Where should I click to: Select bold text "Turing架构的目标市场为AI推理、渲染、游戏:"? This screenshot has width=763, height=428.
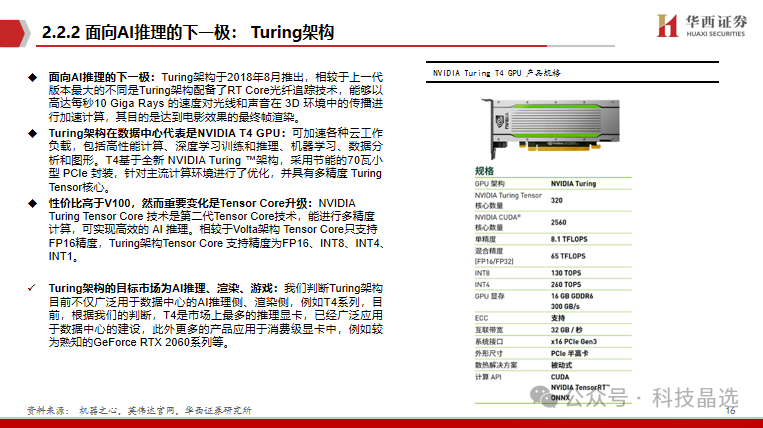(164, 288)
